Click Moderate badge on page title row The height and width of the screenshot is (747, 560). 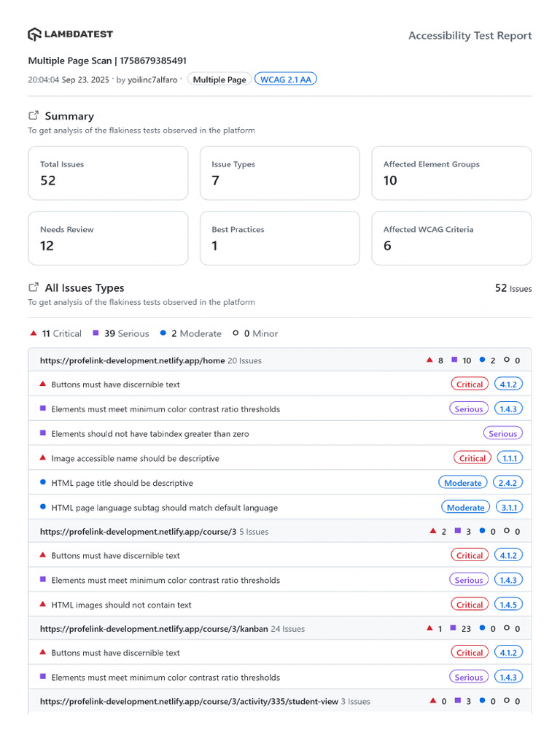[463, 483]
